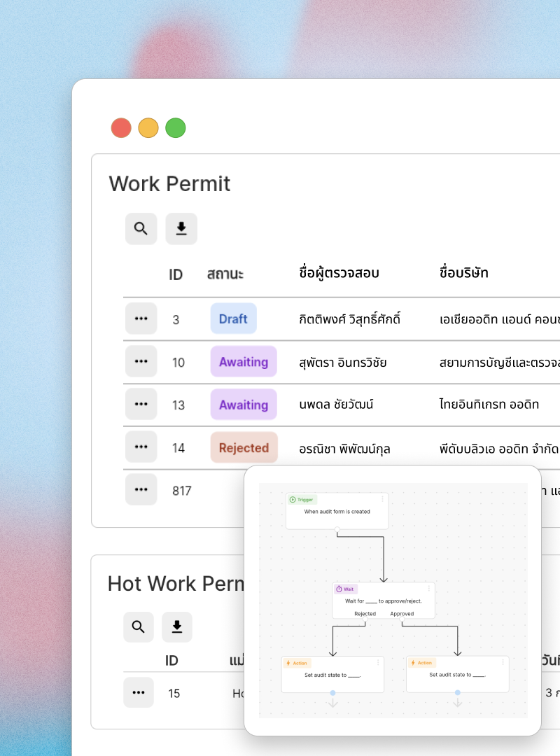Screen dimensions: 560x756
Task: Click the right Action node's lightning icon
Action: [x=412, y=663]
